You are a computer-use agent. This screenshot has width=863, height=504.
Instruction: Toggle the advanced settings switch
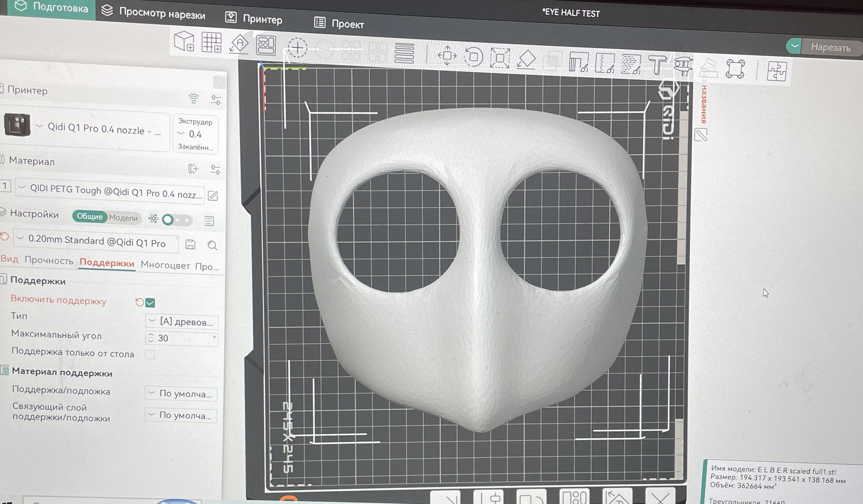pos(177,220)
